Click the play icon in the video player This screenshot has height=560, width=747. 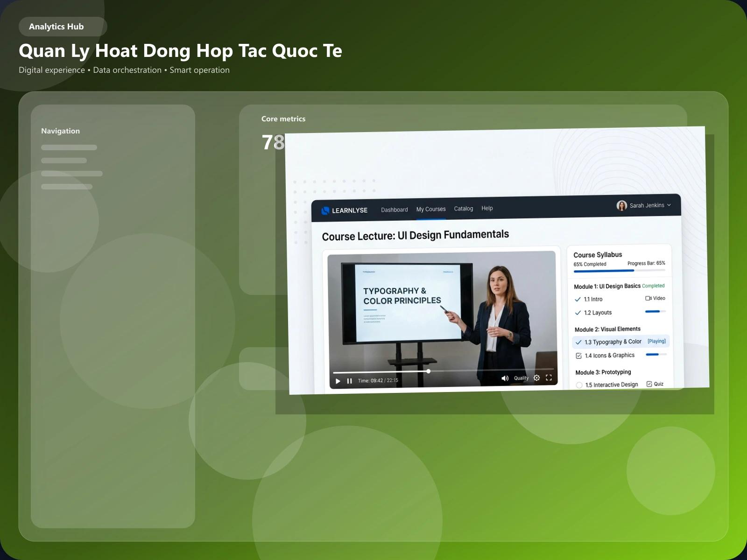[338, 381]
